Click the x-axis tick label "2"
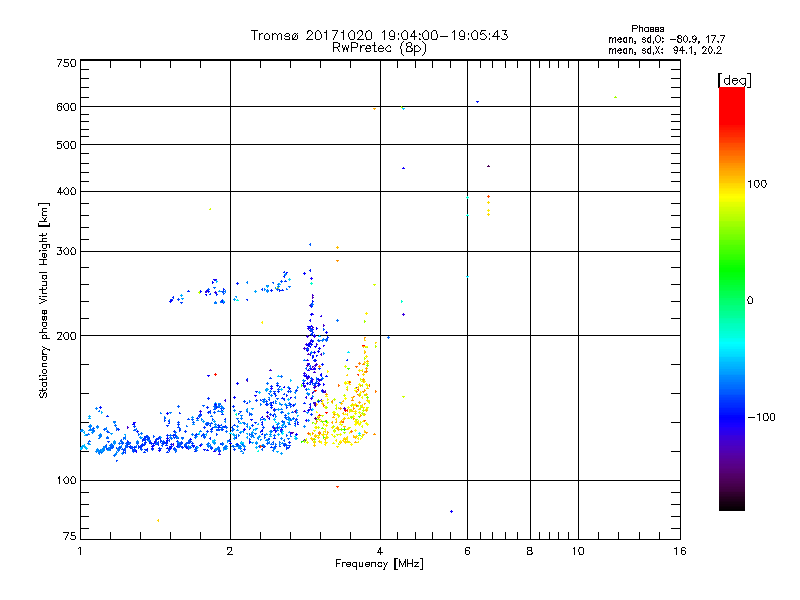The image size is (800, 600). (x=230, y=551)
